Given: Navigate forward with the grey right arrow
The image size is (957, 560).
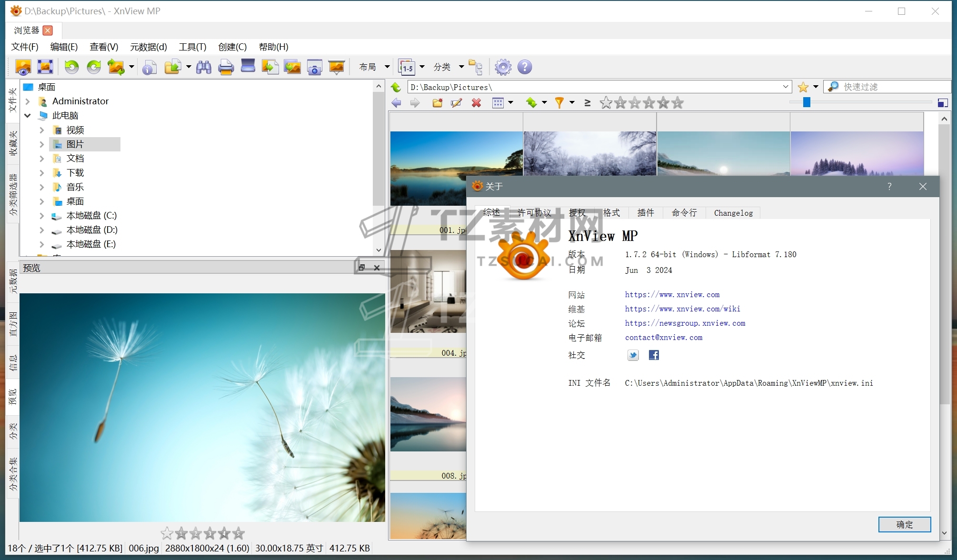Looking at the screenshot, I should point(415,103).
